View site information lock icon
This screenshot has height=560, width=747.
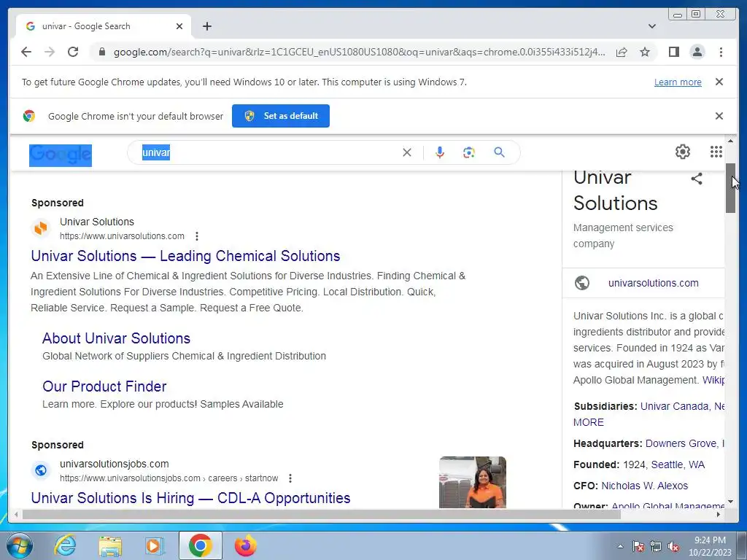[x=101, y=52]
